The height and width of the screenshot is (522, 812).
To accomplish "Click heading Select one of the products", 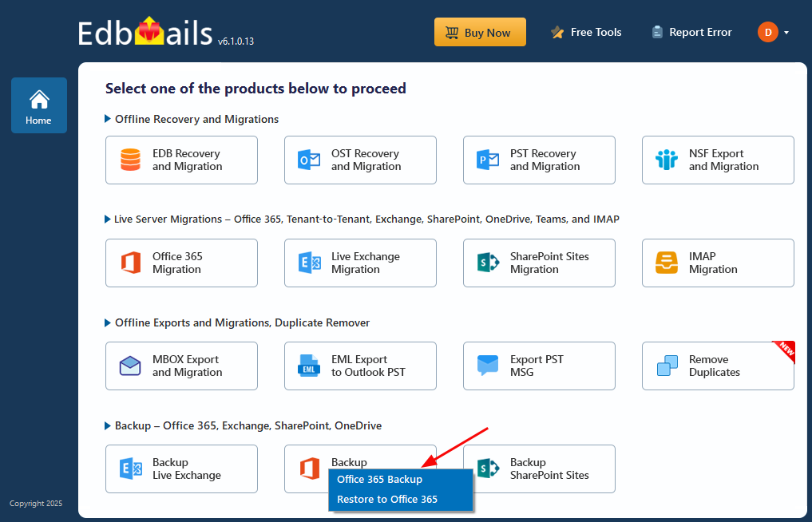I will point(255,89).
